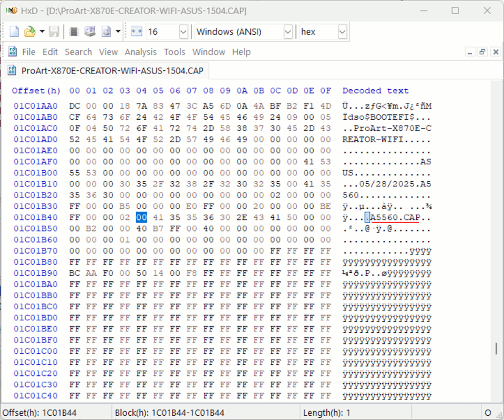Open the Help menu
Viewport: 504px width, 420px height.
(x=241, y=52)
